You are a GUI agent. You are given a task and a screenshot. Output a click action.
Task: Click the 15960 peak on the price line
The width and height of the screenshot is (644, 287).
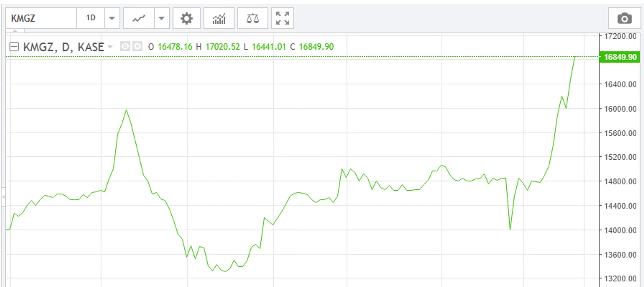(x=126, y=110)
